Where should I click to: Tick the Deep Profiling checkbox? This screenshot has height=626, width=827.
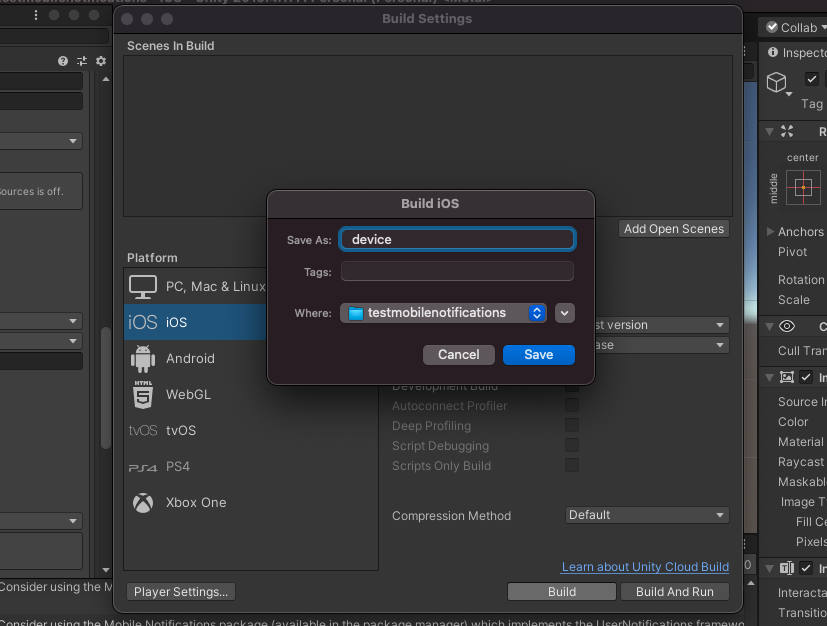point(572,425)
